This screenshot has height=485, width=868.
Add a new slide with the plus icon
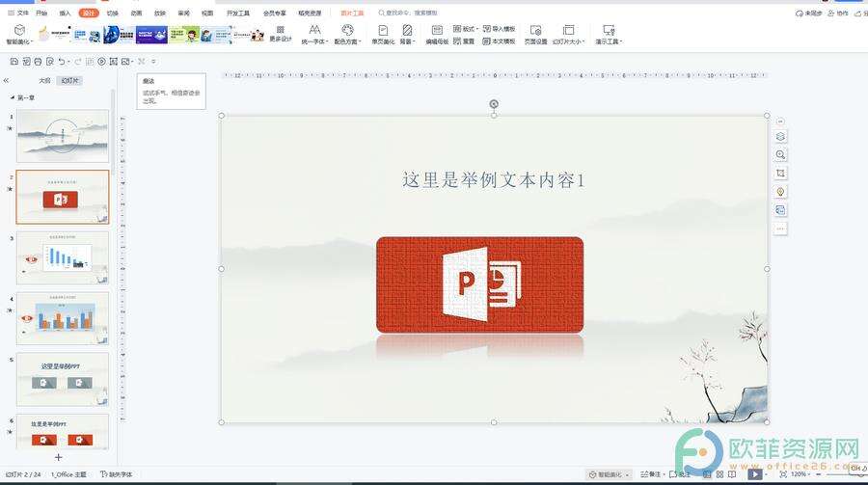(58, 457)
